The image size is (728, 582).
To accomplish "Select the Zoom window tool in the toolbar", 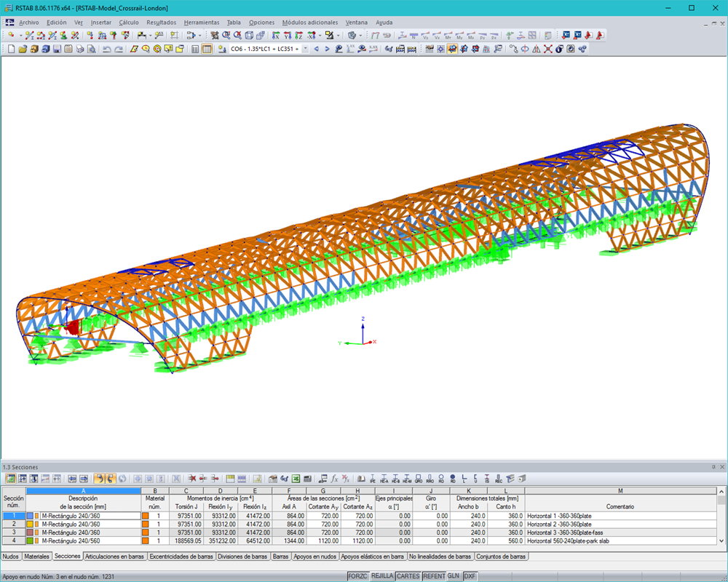I will click(226, 34).
